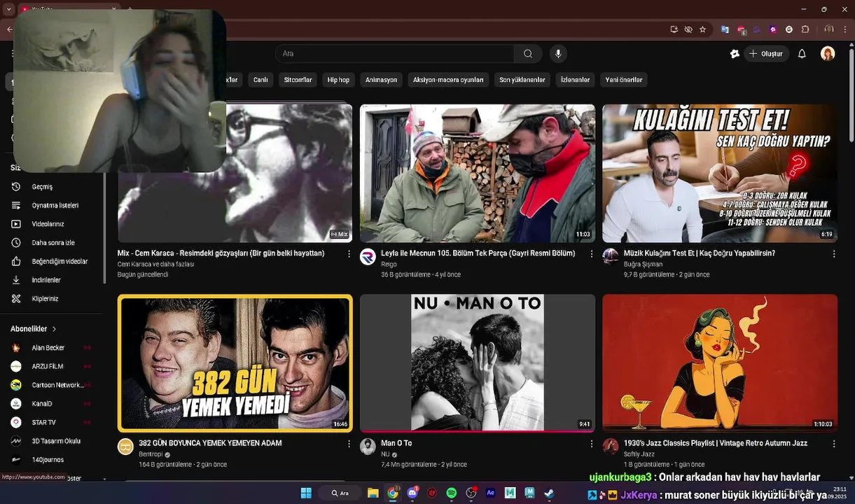Open options for 382 GÜN BOYUNCA video
The width and height of the screenshot is (855, 504).
pos(349,444)
